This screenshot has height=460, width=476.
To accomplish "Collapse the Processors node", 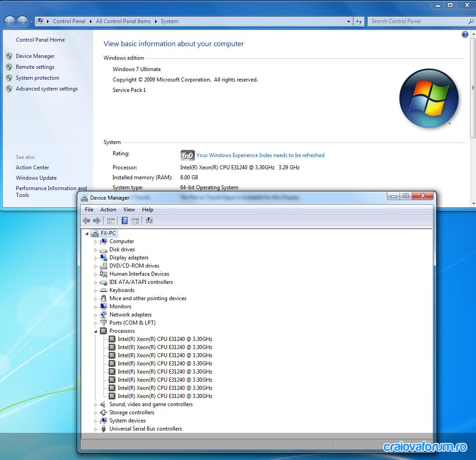I will pos(95,331).
